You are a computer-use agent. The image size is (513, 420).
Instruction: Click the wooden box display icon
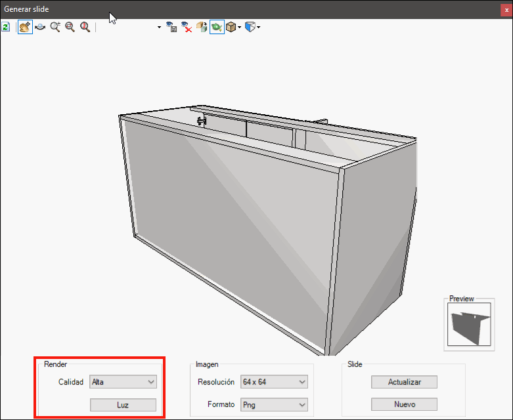pos(231,27)
